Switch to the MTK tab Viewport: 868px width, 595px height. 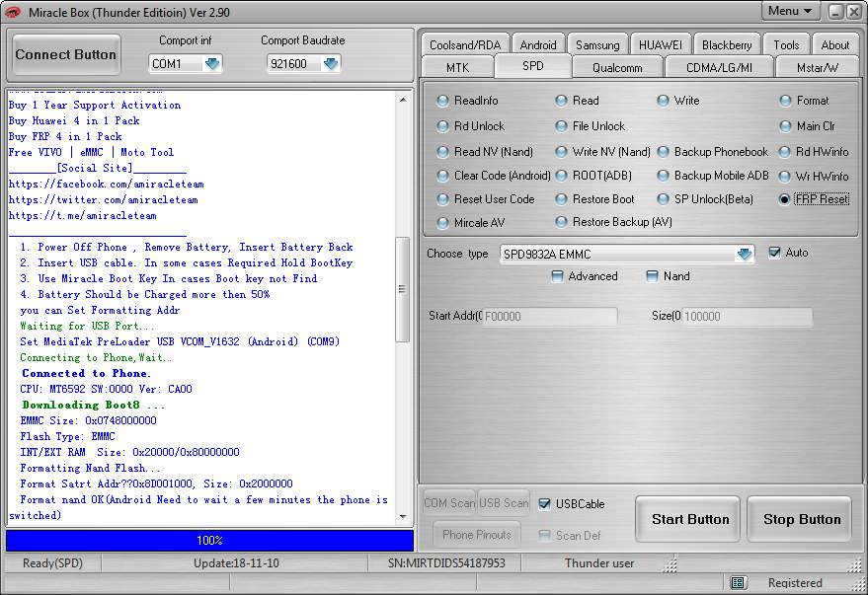tap(458, 67)
